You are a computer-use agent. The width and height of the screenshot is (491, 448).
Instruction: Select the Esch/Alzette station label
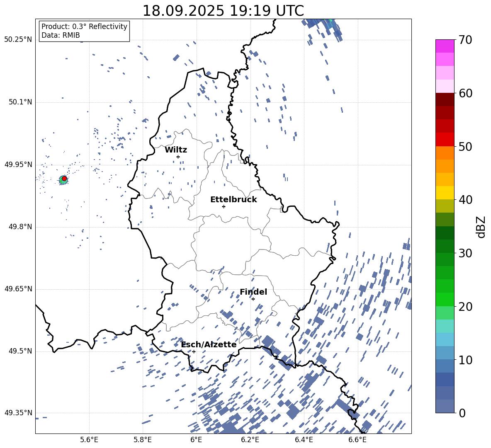click(209, 344)
